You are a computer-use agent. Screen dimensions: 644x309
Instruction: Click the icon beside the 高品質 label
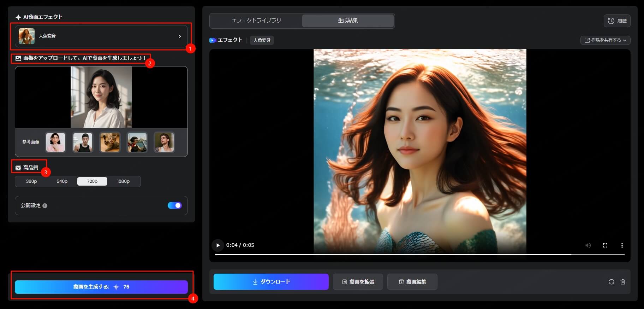pos(18,168)
